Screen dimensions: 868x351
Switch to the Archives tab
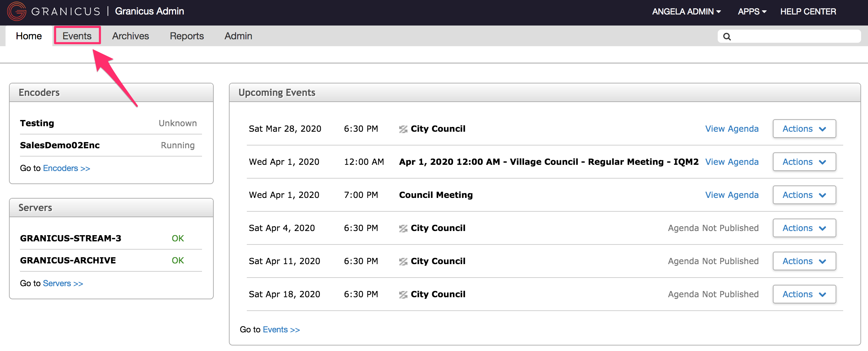pyautogui.click(x=130, y=36)
